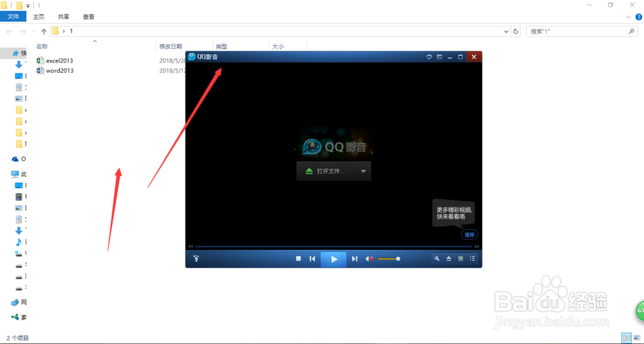Switch to details view layout

pyautogui.click(x=627, y=338)
